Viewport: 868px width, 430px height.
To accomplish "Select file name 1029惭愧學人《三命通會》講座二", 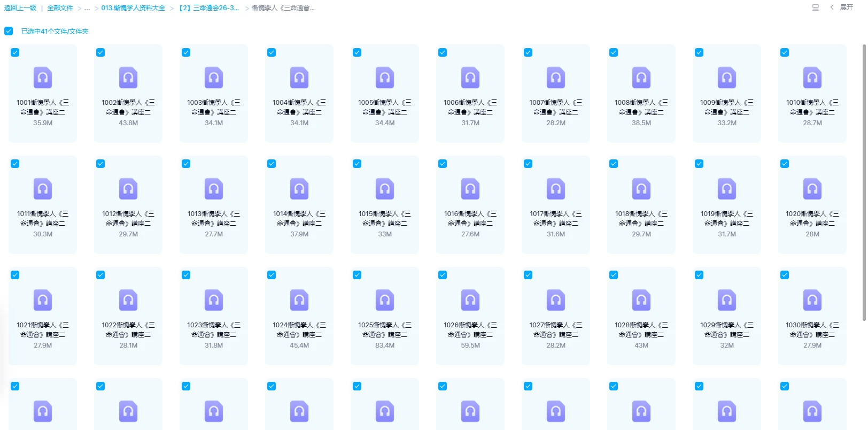I will 727,329.
